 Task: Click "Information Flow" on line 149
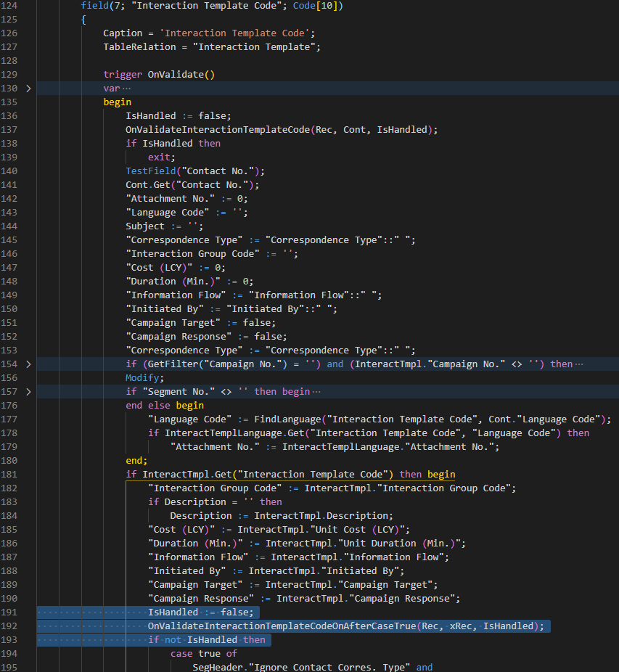coord(176,295)
